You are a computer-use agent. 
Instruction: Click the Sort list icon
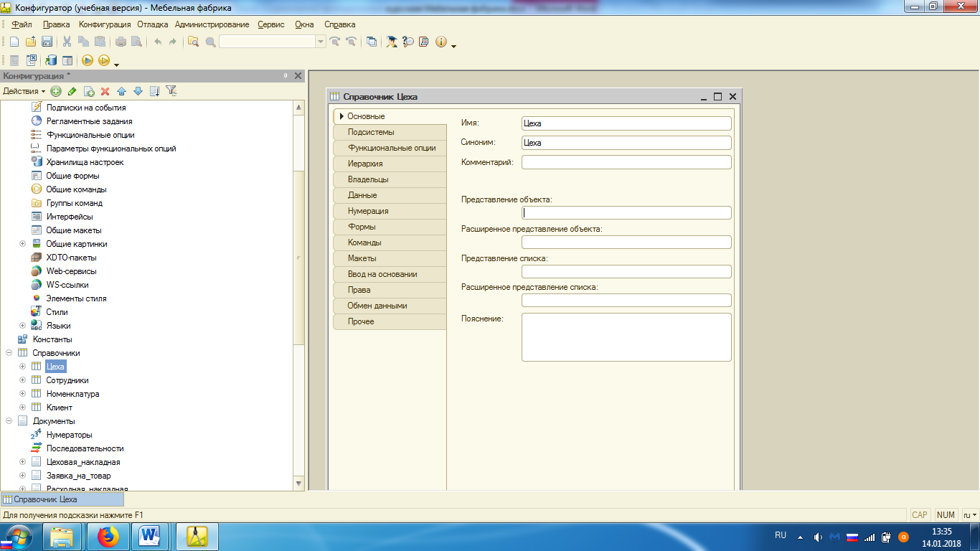154,91
